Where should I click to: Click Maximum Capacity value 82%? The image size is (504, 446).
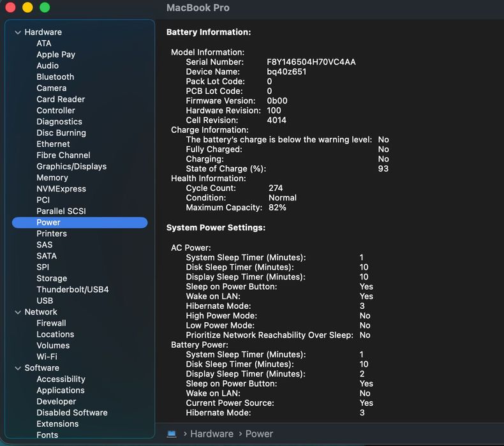tap(278, 207)
